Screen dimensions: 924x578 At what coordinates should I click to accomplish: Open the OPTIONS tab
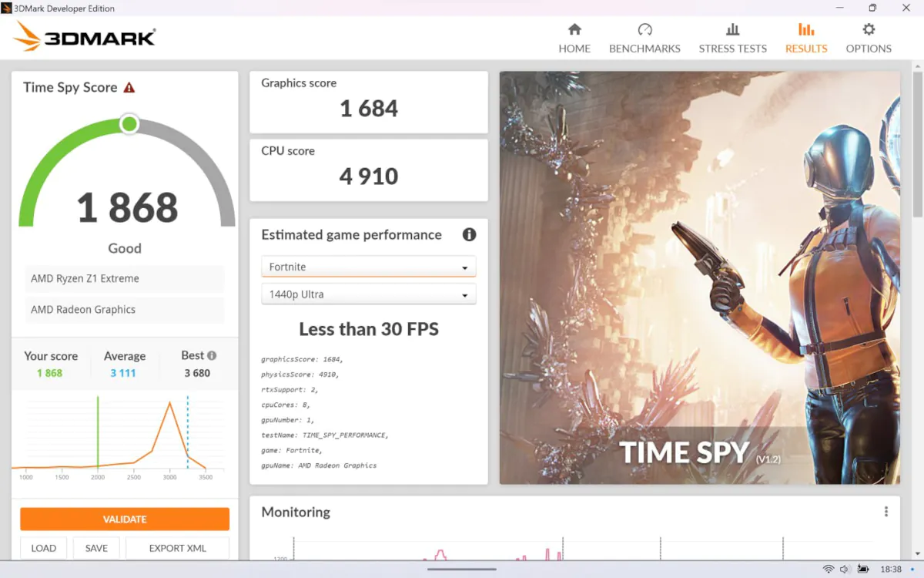869,39
